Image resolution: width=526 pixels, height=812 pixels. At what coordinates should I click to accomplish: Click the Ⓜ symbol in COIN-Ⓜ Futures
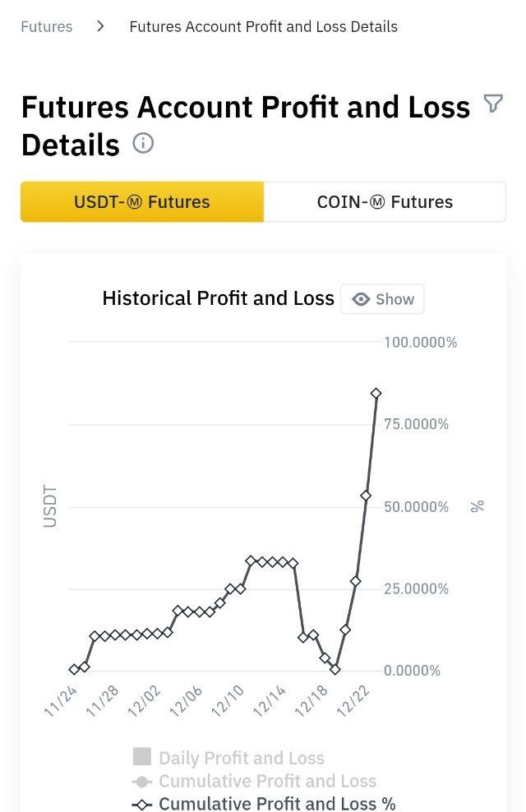click(x=378, y=202)
